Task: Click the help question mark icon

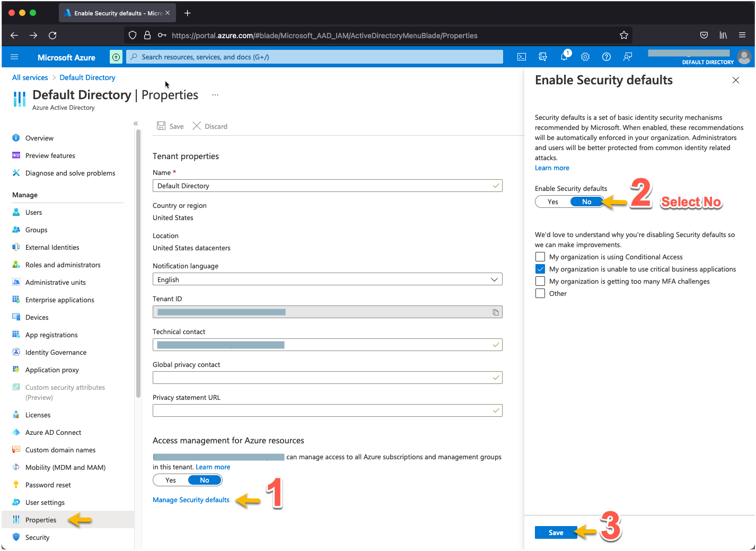Action: (x=606, y=57)
